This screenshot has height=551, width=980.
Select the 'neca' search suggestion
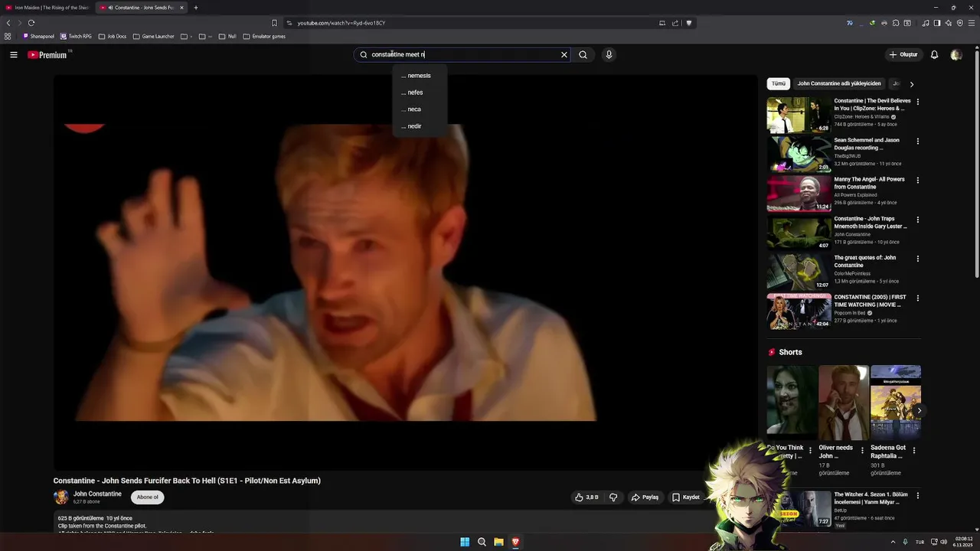pos(419,109)
